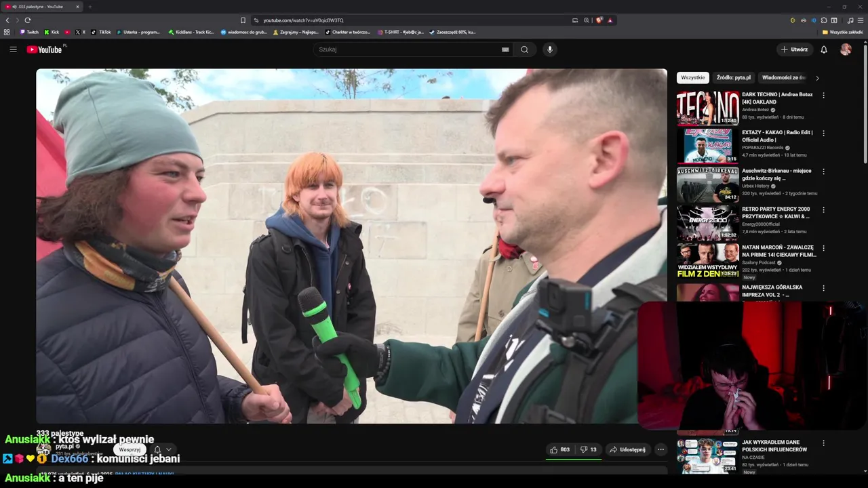Image resolution: width=868 pixels, height=488 pixels.
Task: Open the browser extensions puzzle icon
Action: pyautogui.click(x=824, y=20)
